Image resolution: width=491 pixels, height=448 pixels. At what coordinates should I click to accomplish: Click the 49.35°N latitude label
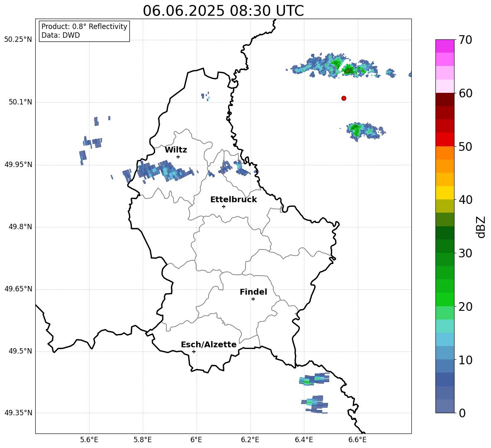(x=18, y=413)
